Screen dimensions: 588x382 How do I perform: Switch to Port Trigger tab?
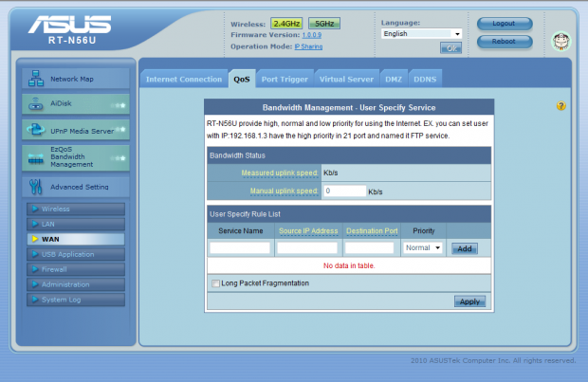pyautogui.click(x=285, y=79)
